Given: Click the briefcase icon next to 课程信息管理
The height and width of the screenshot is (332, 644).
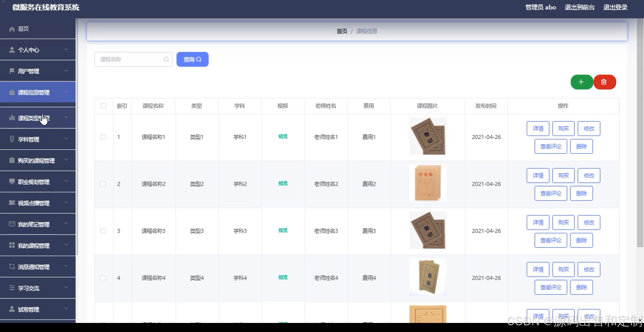Looking at the screenshot, I should [x=12, y=92].
